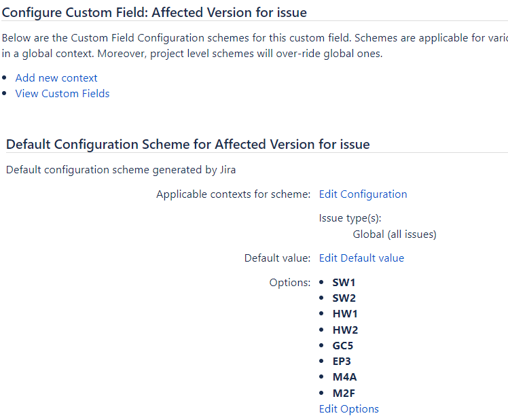Click the HW2 option in the list
The height and width of the screenshot is (420, 508).
[345, 330]
